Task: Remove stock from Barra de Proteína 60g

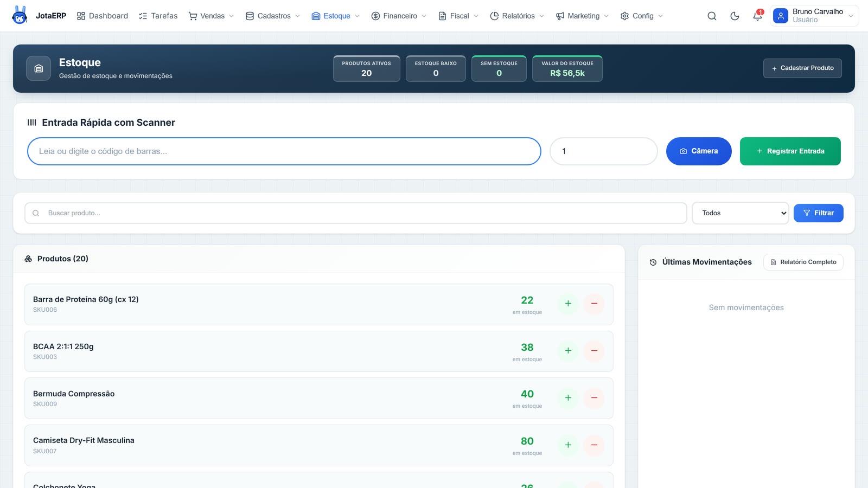Action: [594, 304]
